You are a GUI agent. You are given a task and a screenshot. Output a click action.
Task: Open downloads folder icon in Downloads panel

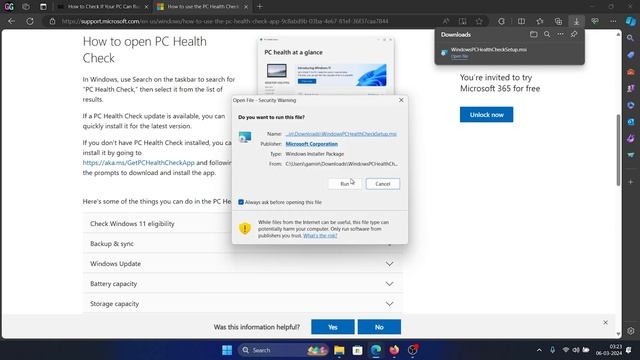[x=533, y=35]
